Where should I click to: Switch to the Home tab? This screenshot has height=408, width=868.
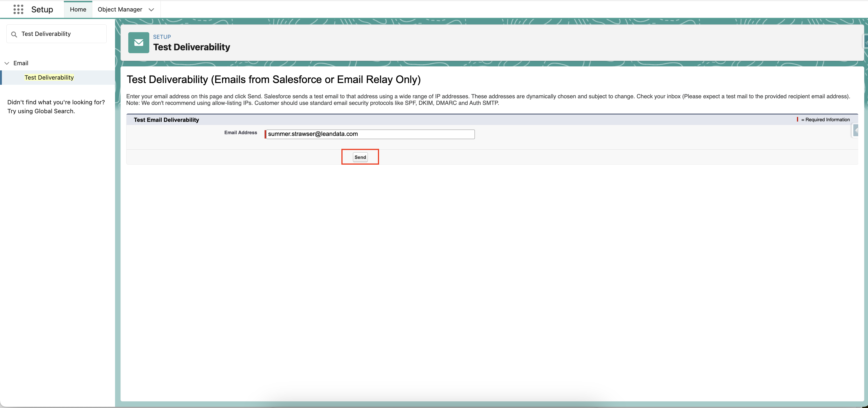(x=78, y=9)
